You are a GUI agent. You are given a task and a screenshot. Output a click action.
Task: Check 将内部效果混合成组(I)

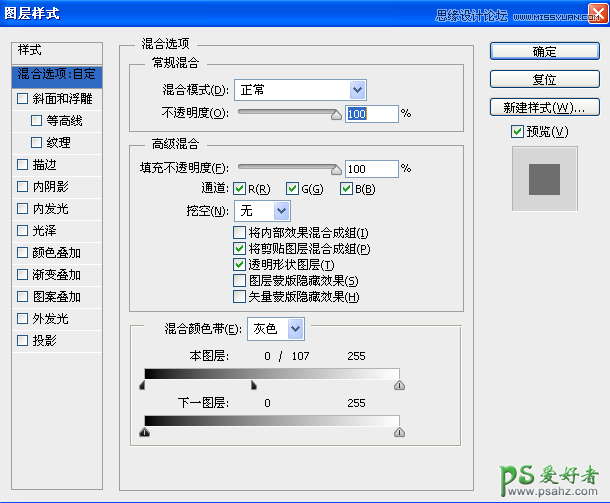(239, 233)
